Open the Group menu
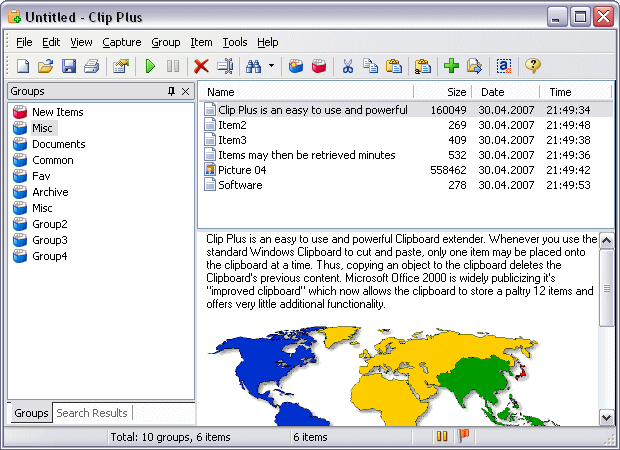This screenshot has height=450, width=620. click(166, 42)
